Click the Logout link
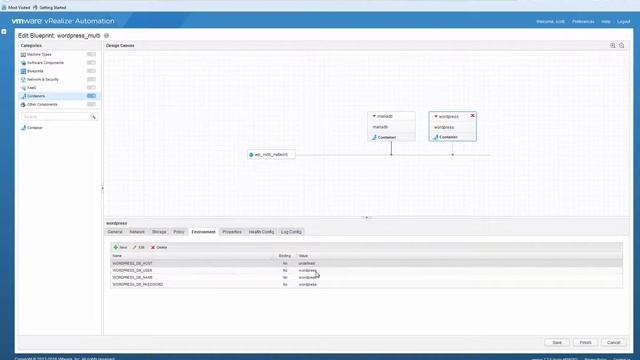This screenshot has width=640, height=360. [623, 21]
